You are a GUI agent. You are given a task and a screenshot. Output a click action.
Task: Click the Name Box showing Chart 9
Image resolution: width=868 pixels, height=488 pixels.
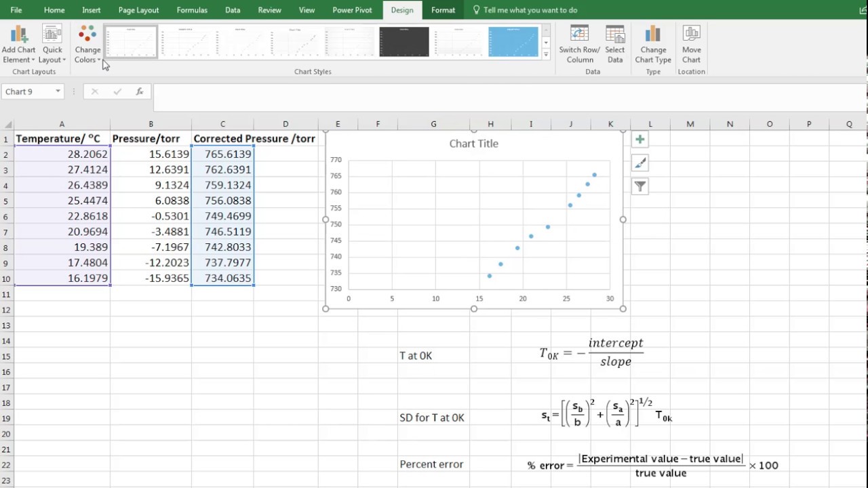tap(28, 91)
